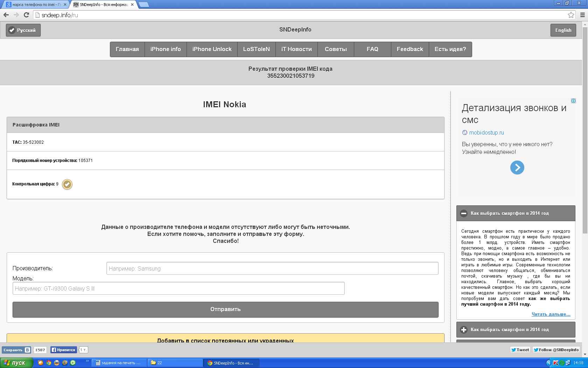
Task: Click the browser back arrow button
Action: [6, 15]
